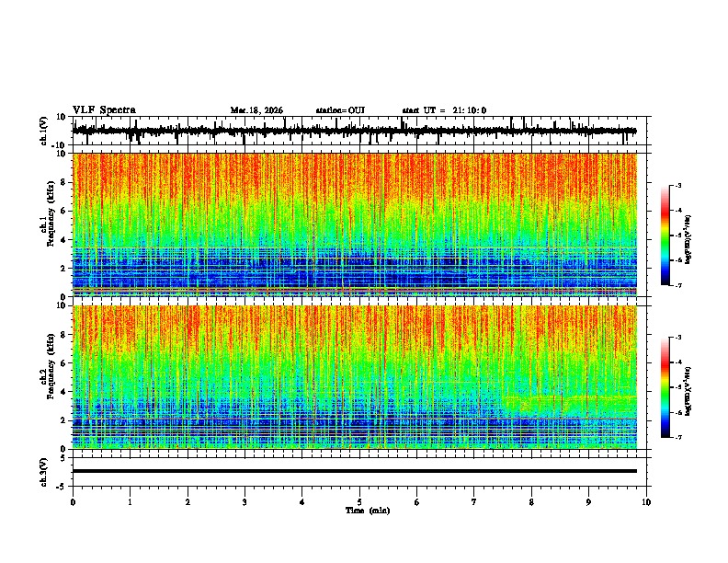
Task: Click the ch.1 voltage waveform trace
Action: (x=355, y=131)
